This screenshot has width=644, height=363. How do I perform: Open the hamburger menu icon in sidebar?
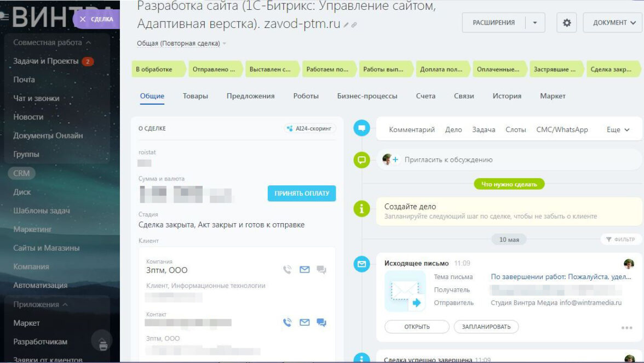(x=4, y=16)
